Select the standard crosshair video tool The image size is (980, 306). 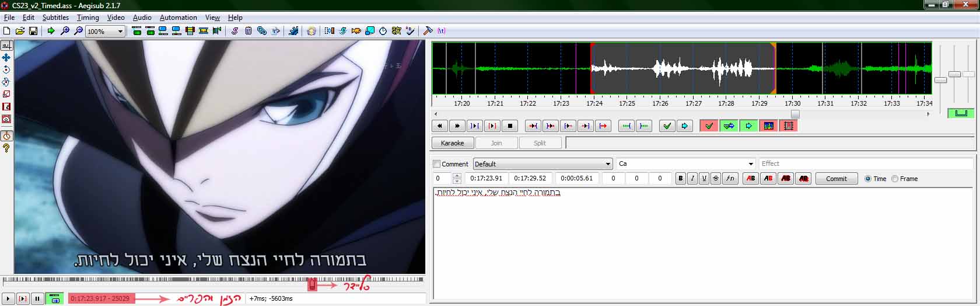[6, 45]
